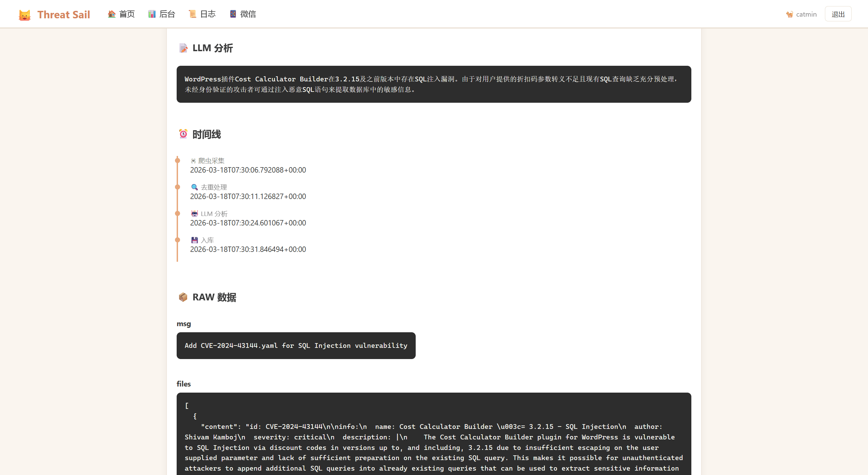Image resolution: width=868 pixels, height=475 pixels.
Task: Click the notepad icon beside LLM 分析 heading
Action: 183,48
